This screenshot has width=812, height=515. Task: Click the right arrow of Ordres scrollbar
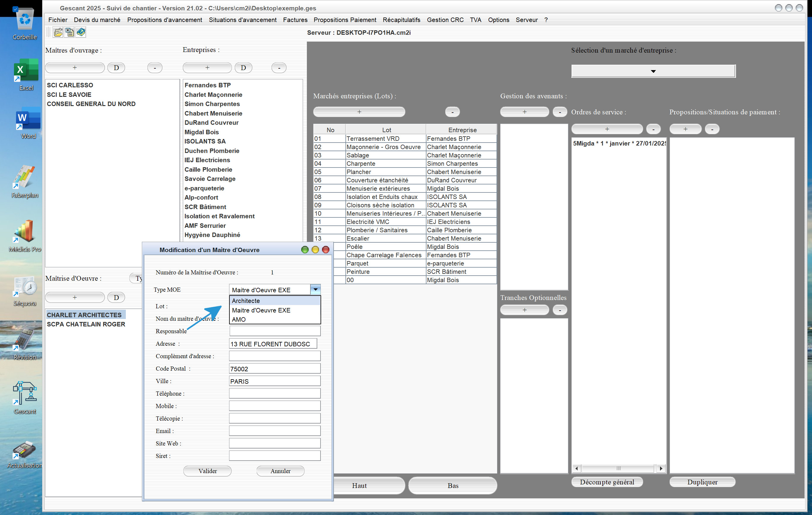pos(661,468)
